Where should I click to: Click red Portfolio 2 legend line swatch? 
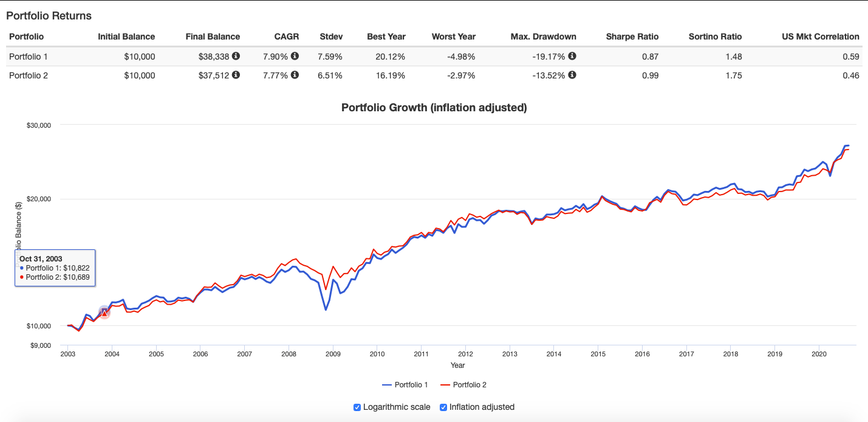445,385
